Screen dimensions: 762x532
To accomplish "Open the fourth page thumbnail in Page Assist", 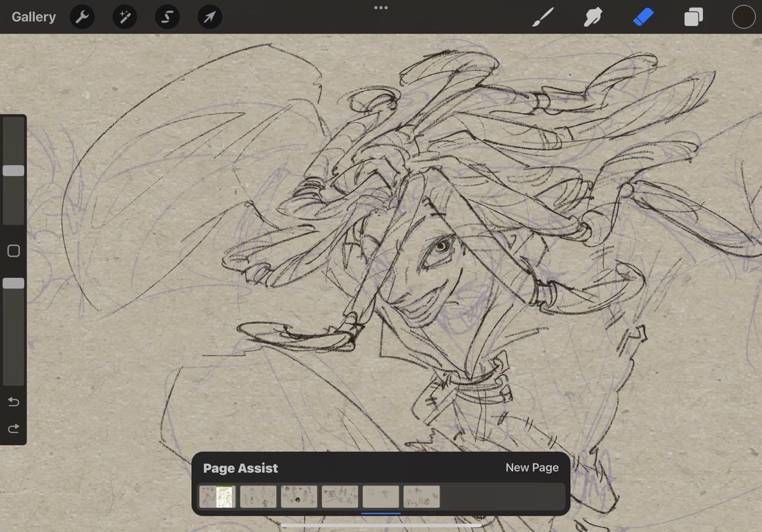I will coord(340,496).
